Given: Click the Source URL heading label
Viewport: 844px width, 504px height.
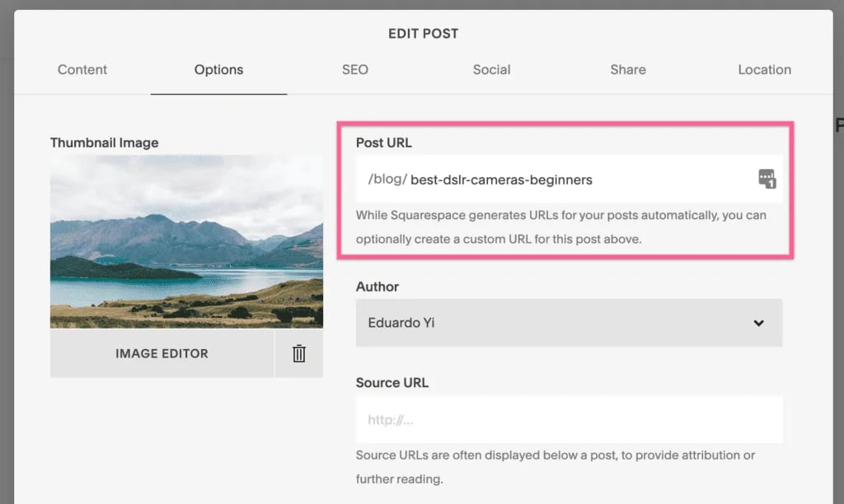Looking at the screenshot, I should [x=392, y=383].
